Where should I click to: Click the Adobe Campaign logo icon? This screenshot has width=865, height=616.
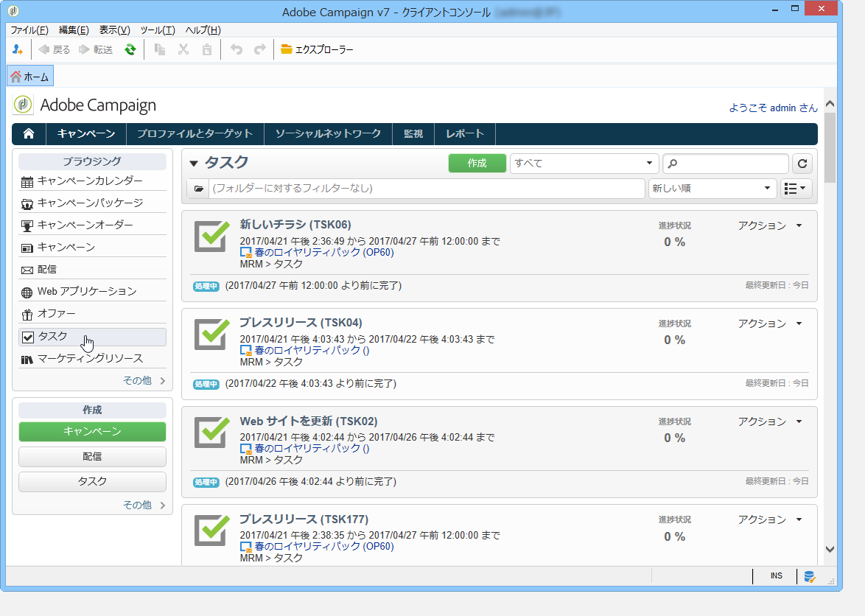tap(23, 104)
